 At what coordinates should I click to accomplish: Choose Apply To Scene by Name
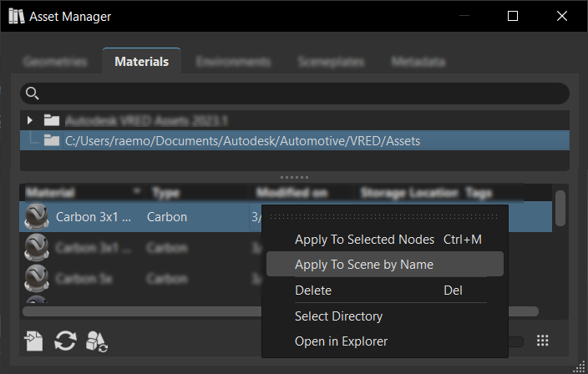pos(364,265)
